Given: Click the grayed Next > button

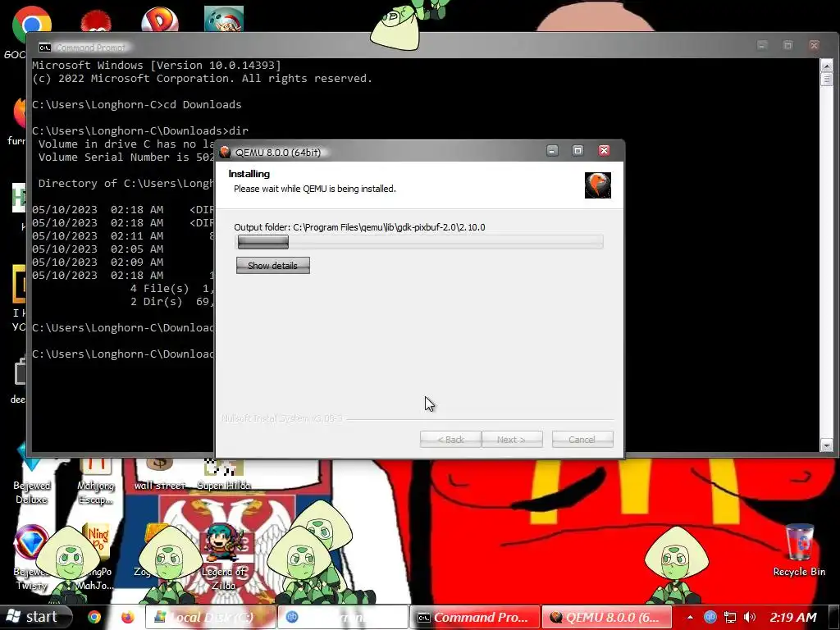Looking at the screenshot, I should 512,440.
